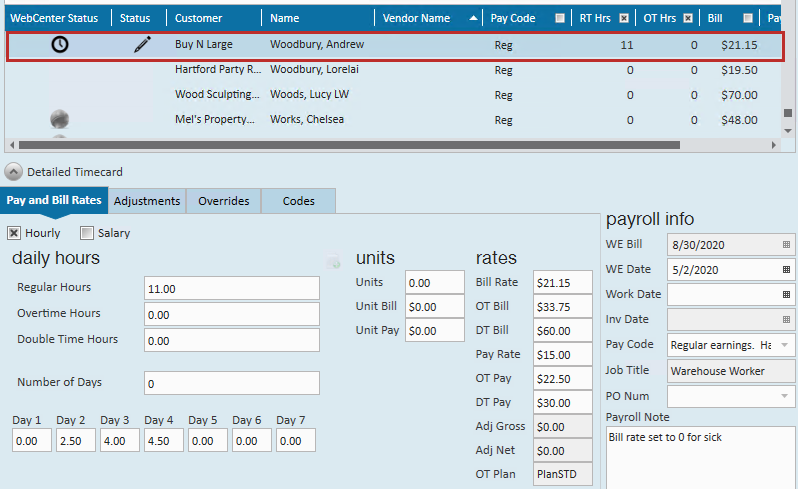798x489 pixels.
Task: Switch to the Adjustments tab
Action: click(x=147, y=201)
